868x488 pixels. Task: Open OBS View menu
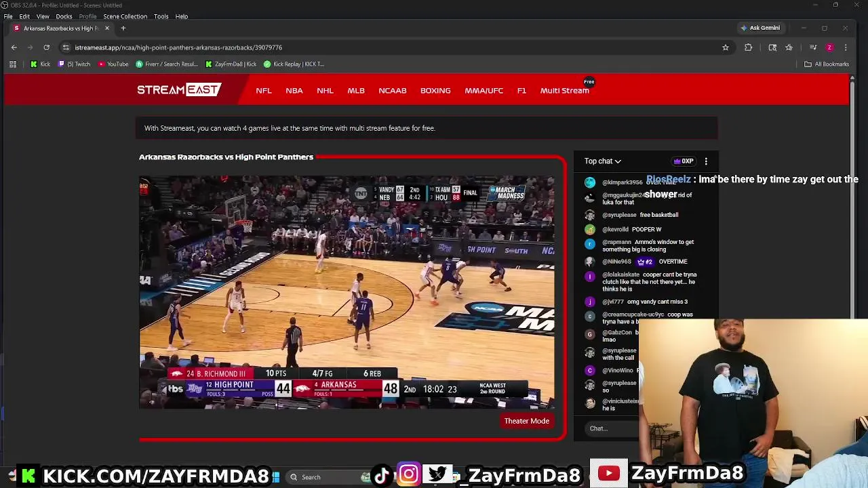click(43, 16)
